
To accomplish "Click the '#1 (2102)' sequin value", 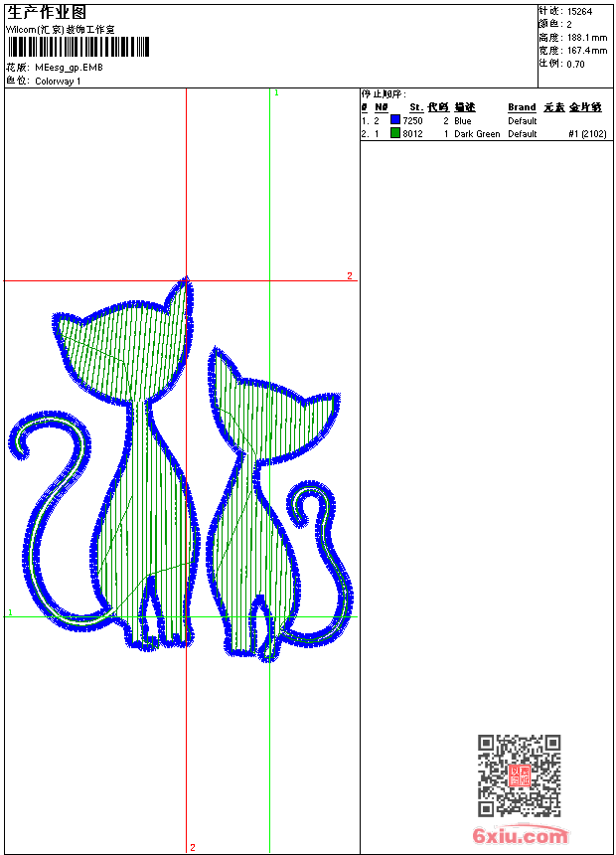I will click(x=587, y=134).
